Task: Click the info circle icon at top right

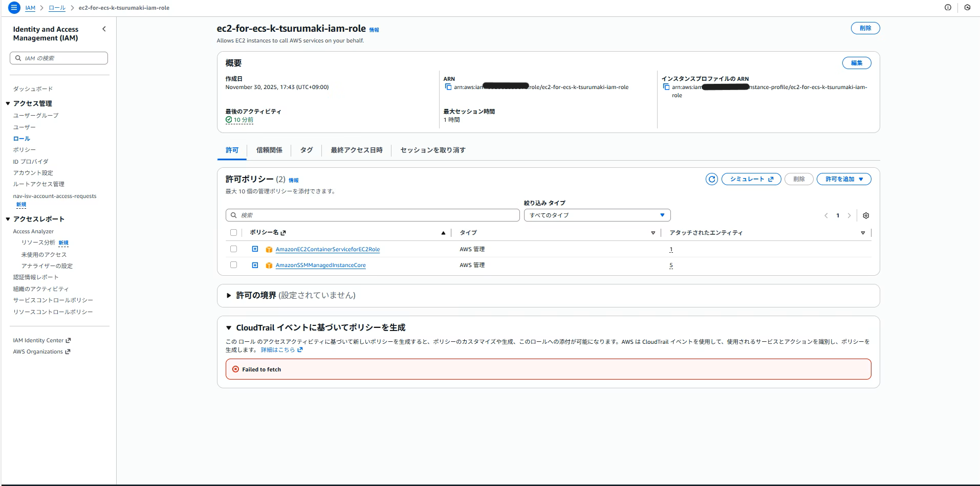Action: point(948,8)
